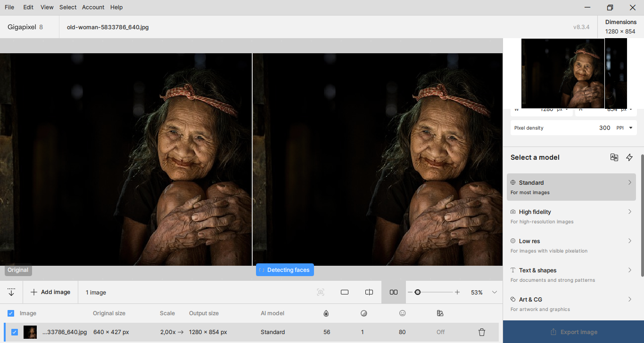Click the collapse image list arrow icon
644x343 pixels.
(x=11, y=292)
